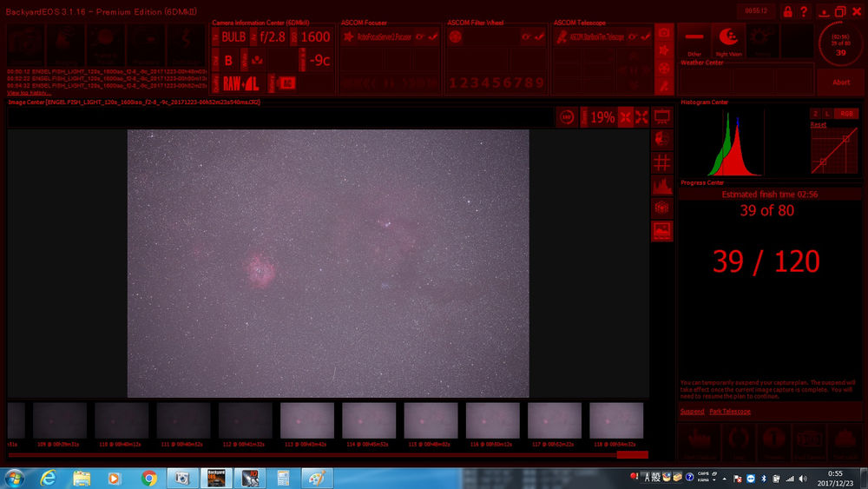
Task: Toggle Filter Wheel checkmark enable
Action: point(539,37)
